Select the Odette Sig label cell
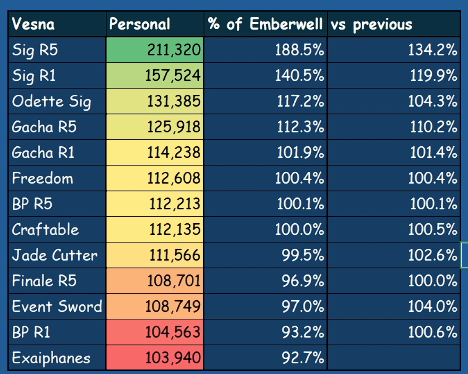This screenshot has height=374, width=468. click(x=57, y=101)
